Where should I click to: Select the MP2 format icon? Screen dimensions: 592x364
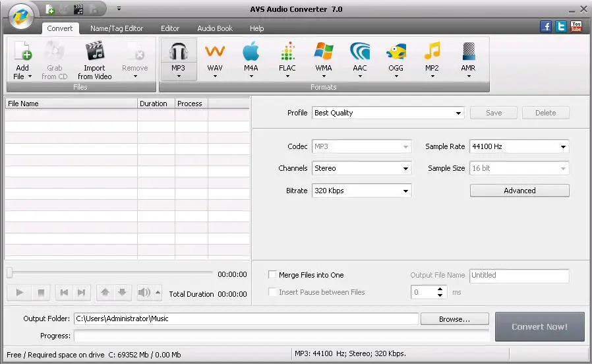coord(432,51)
